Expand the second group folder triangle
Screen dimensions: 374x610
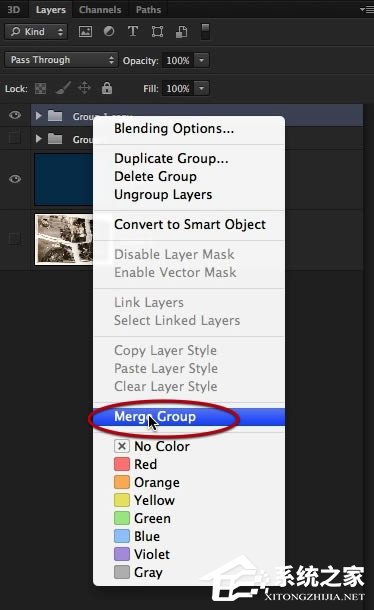39,138
